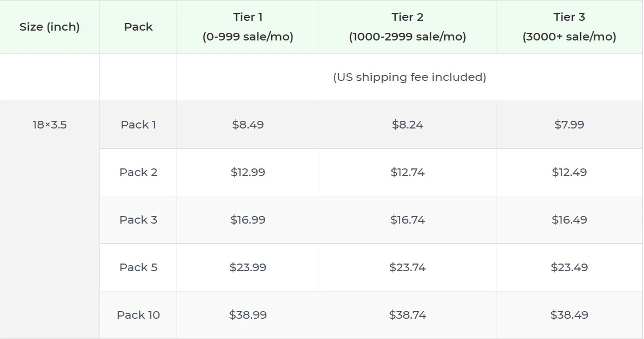This screenshot has width=644, height=339.
Task: Click the US shipping fee included note
Action: click(x=409, y=77)
